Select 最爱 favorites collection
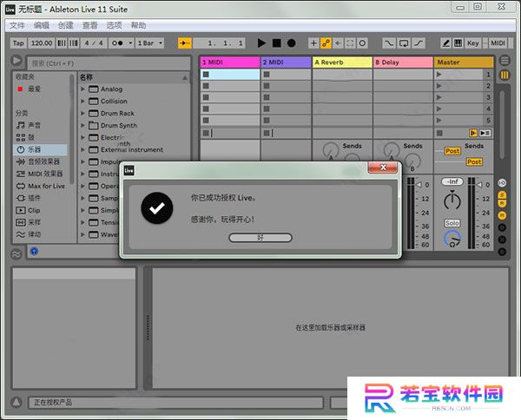The width and height of the screenshot is (521, 420). coord(41,89)
